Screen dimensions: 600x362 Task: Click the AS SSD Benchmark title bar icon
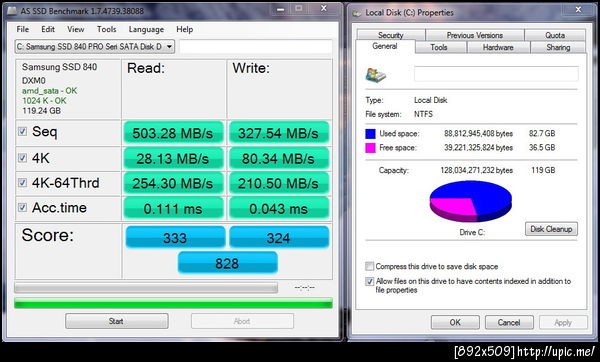tap(11, 11)
